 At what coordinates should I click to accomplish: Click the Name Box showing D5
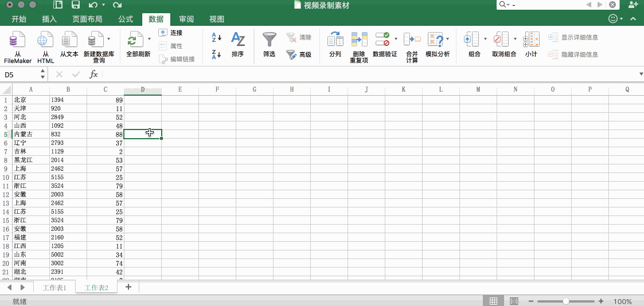[21, 74]
